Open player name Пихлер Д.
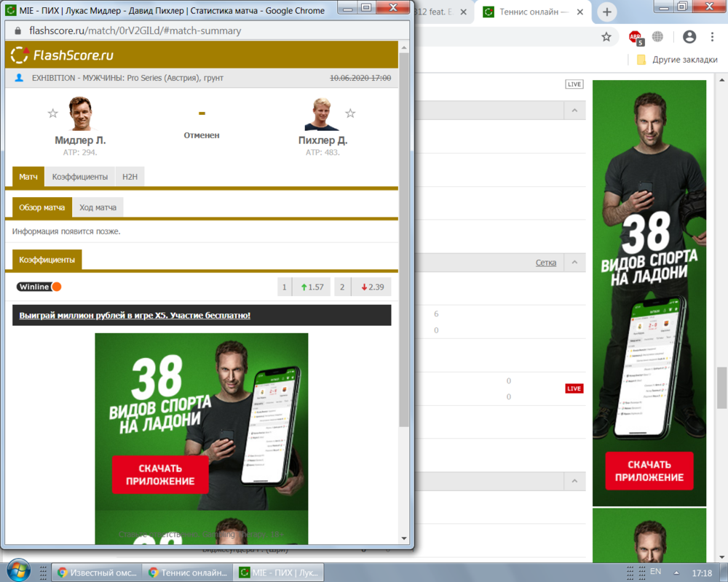Screen dimensions: 728x582 click(x=323, y=140)
